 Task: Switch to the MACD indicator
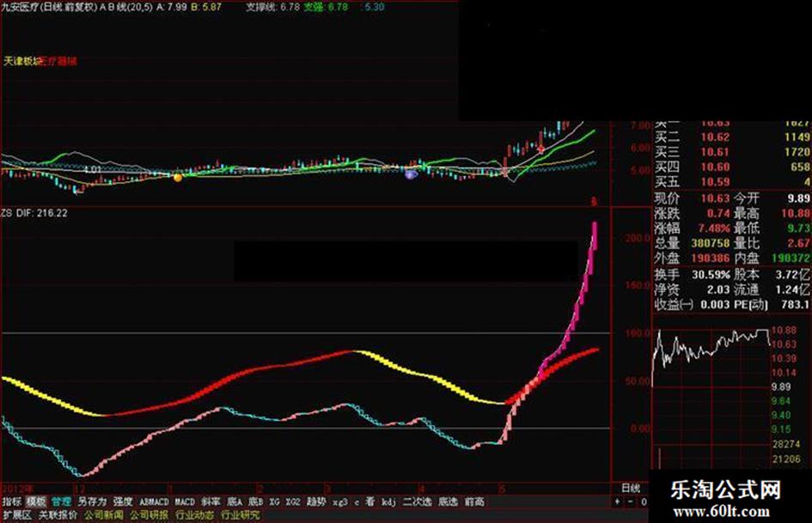coord(185,502)
